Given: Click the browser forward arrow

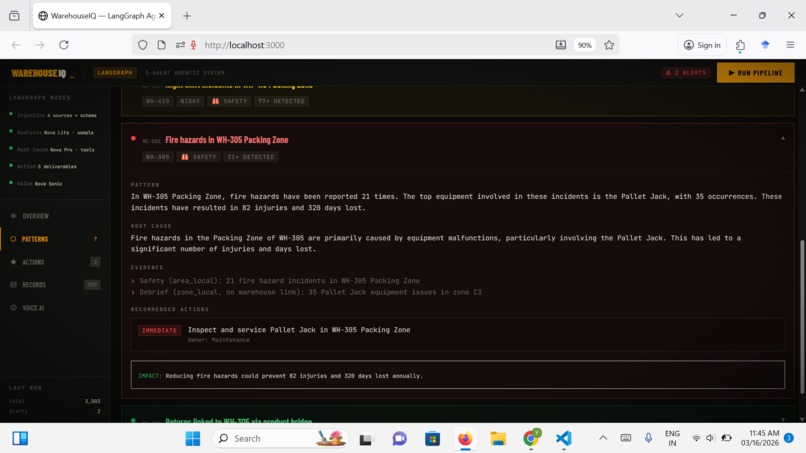Looking at the screenshot, I should [40, 45].
